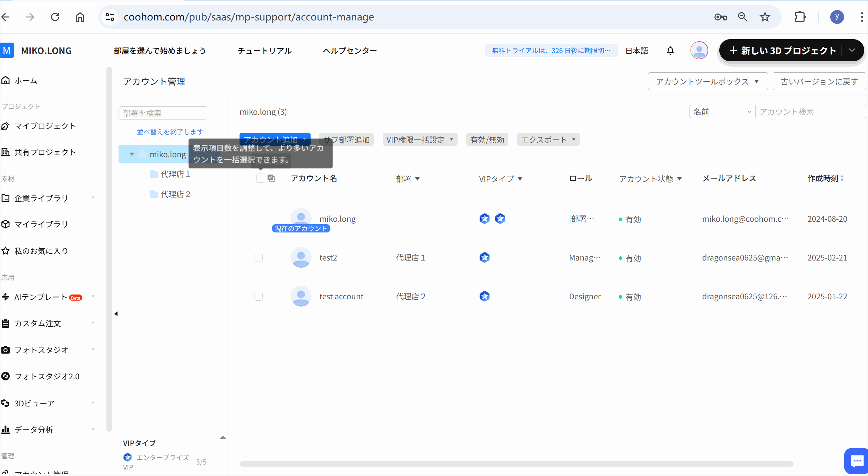Click the 代理店１ folder icon

(154, 174)
